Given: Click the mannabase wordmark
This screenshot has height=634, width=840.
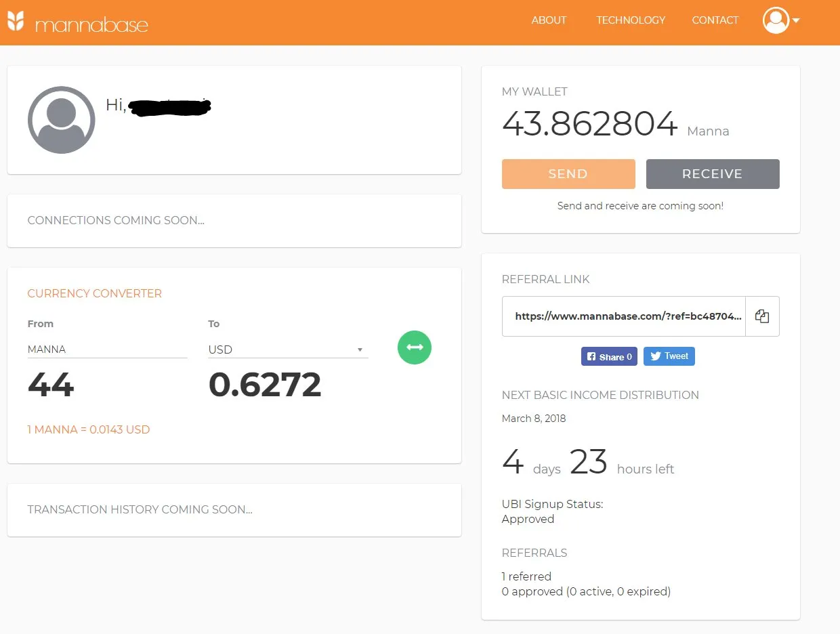Looking at the screenshot, I should tap(91, 25).
